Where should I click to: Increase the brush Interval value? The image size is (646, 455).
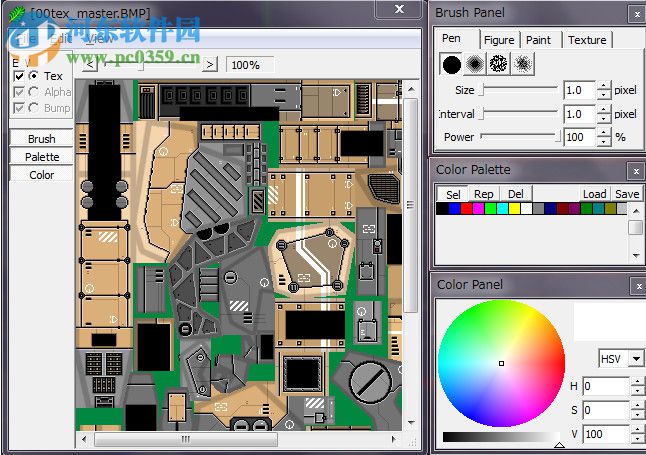(604, 110)
